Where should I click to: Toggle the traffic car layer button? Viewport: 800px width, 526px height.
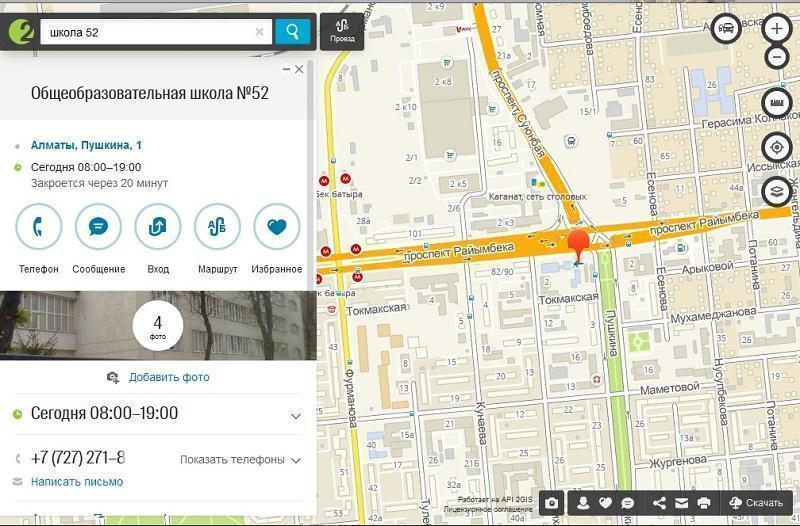[x=727, y=29]
